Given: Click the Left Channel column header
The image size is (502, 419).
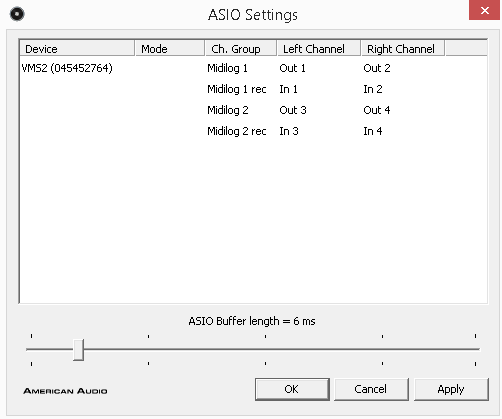Looking at the screenshot, I should (x=319, y=49).
